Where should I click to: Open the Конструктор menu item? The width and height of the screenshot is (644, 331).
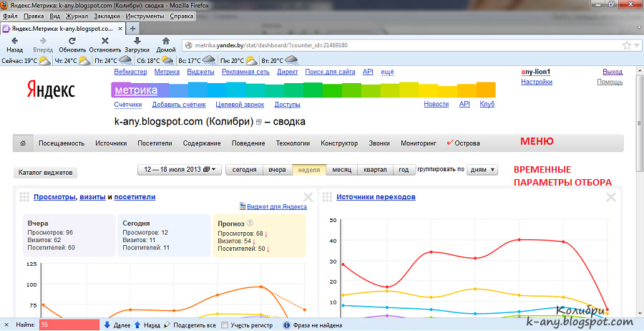click(x=339, y=143)
